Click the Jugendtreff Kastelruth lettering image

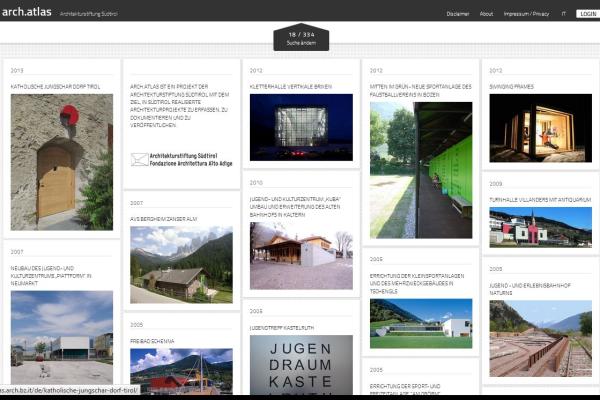[301, 364]
